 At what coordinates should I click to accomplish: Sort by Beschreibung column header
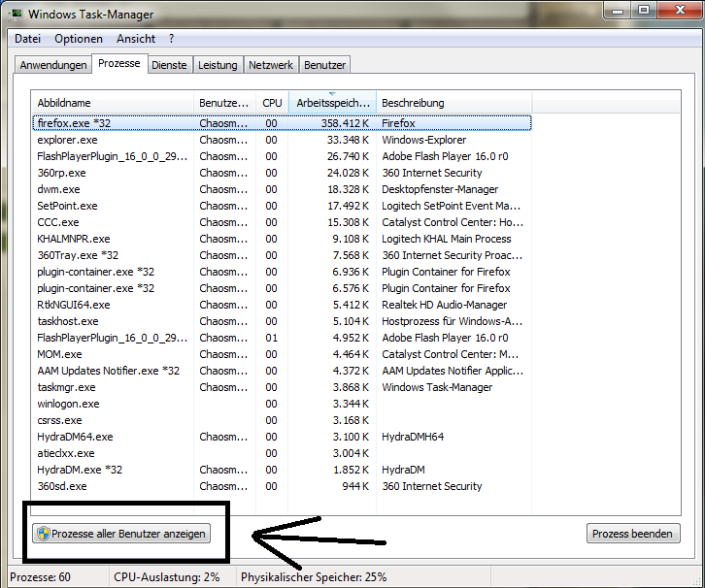pos(452,103)
